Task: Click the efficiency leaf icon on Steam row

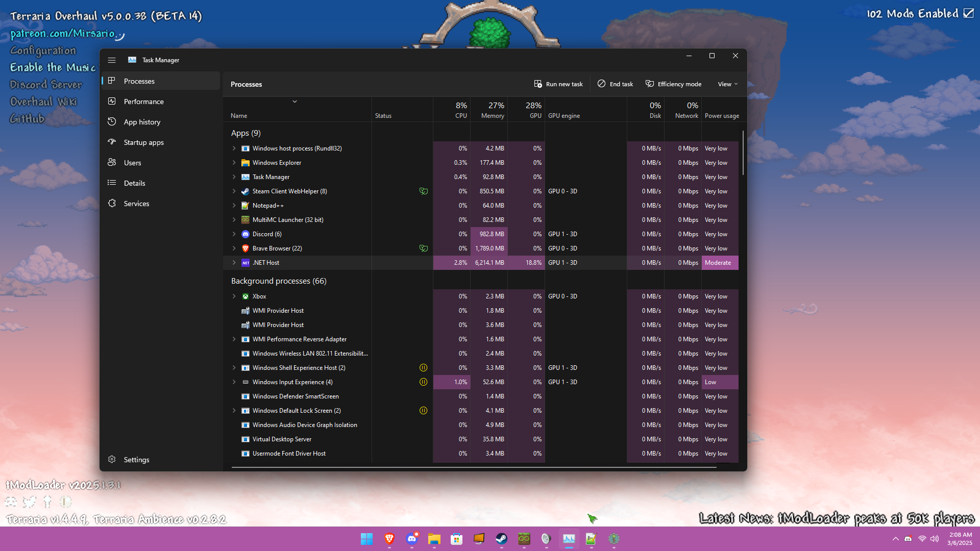Action: pyautogui.click(x=423, y=191)
